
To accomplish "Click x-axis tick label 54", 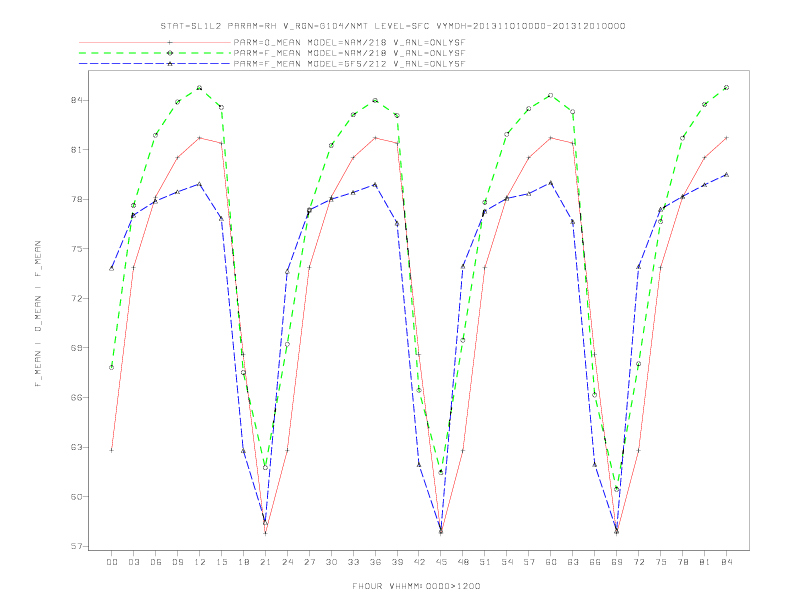I will 507,562.
